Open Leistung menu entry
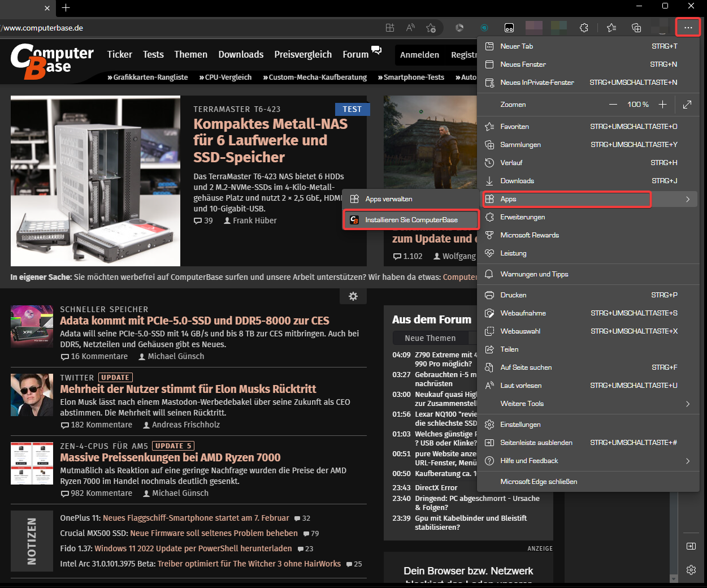The width and height of the screenshot is (707, 588). point(588,253)
